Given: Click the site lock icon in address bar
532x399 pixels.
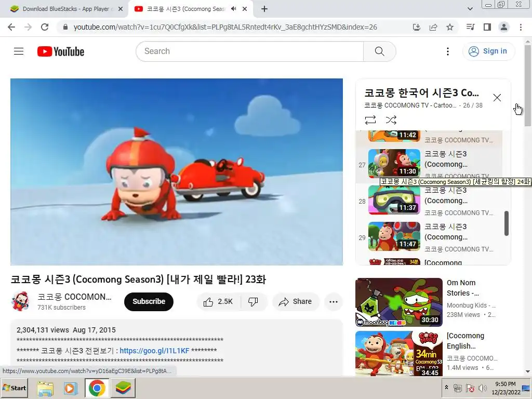Looking at the screenshot, I should click(65, 27).
